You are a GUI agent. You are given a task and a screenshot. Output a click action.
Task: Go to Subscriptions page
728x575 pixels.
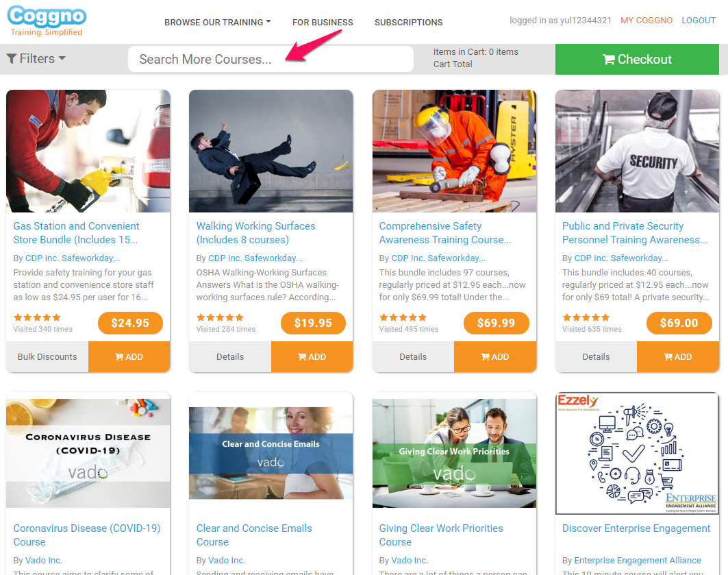click(409, 23)
